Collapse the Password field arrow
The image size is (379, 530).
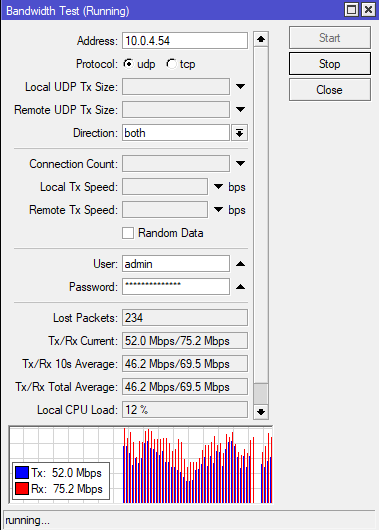point(240,287)
